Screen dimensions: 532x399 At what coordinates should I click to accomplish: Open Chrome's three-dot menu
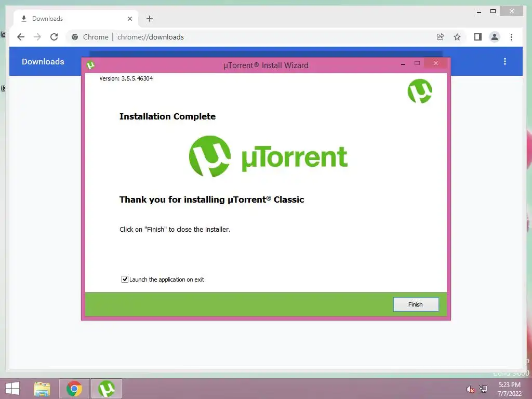coord(511,37)
